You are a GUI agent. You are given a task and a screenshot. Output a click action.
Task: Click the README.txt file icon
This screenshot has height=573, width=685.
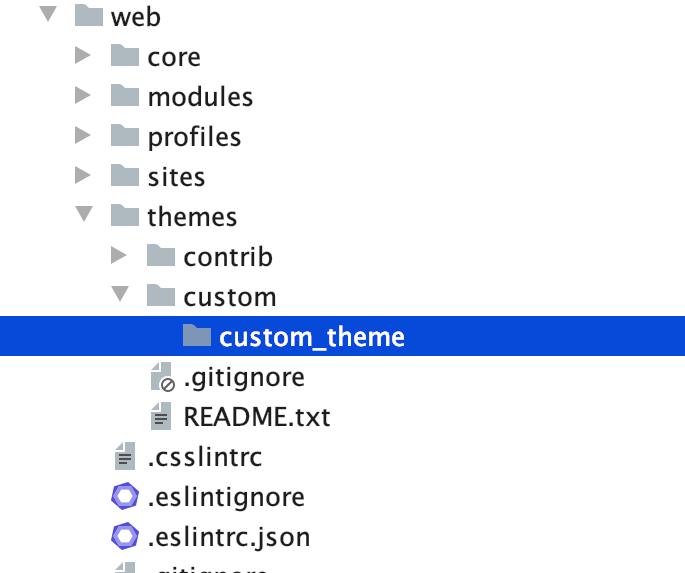pos(161,417)
